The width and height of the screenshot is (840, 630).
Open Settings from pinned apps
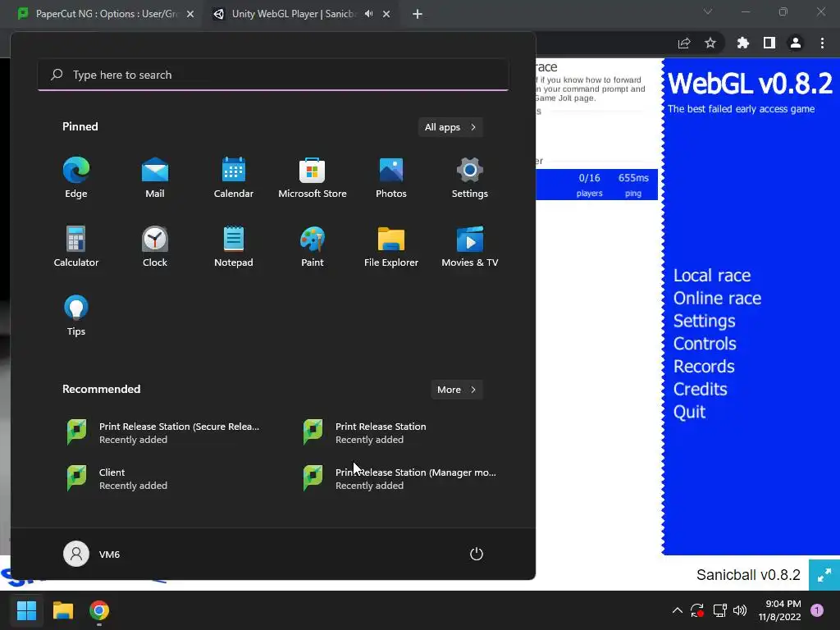click(x=470, y=178)
